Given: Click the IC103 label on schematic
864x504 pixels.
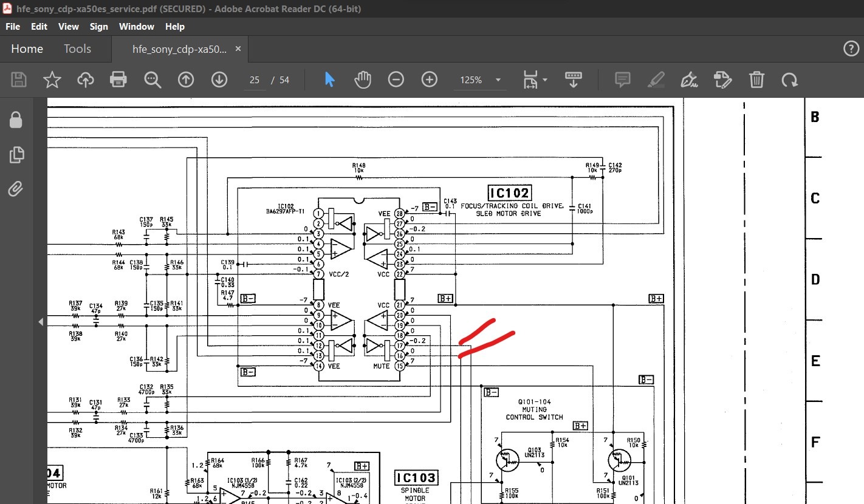Looking at the screenshot, I should pos(416,478).
